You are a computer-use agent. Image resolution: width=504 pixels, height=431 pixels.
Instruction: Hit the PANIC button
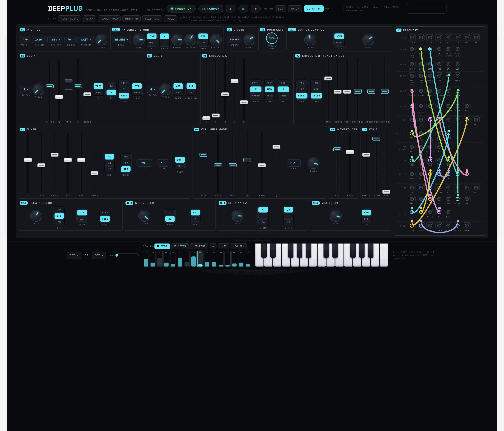(x=170, y=19)
